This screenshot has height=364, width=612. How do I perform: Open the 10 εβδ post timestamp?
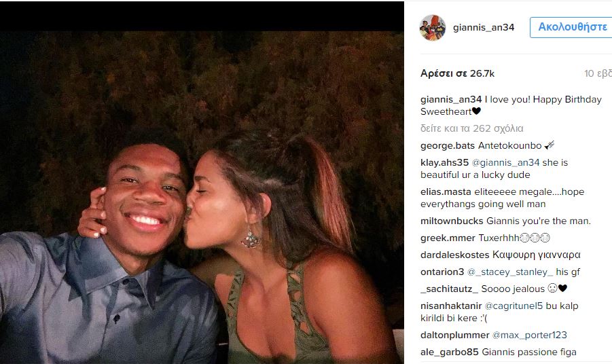(x=598, y=73)
